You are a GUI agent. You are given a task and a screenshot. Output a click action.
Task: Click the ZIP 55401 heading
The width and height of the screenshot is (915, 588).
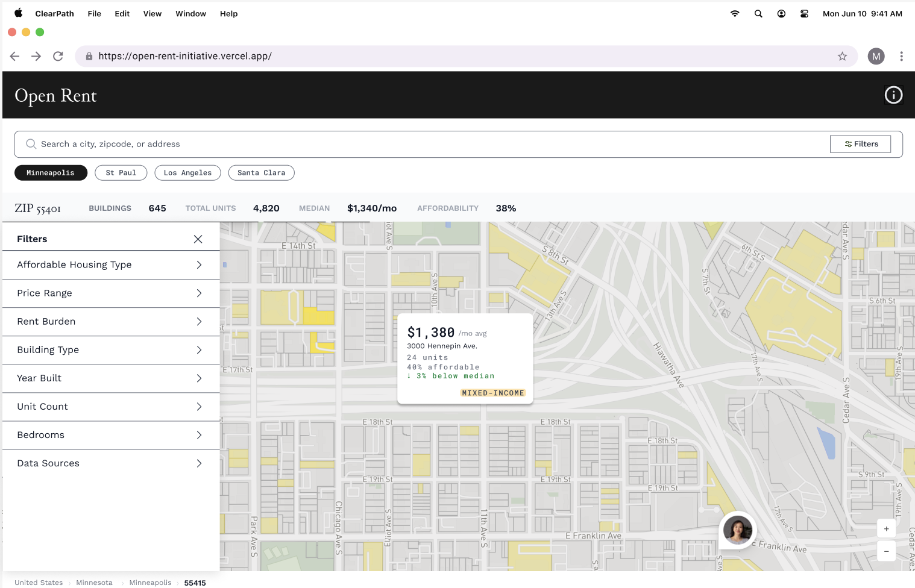click(x=37, y=208)
